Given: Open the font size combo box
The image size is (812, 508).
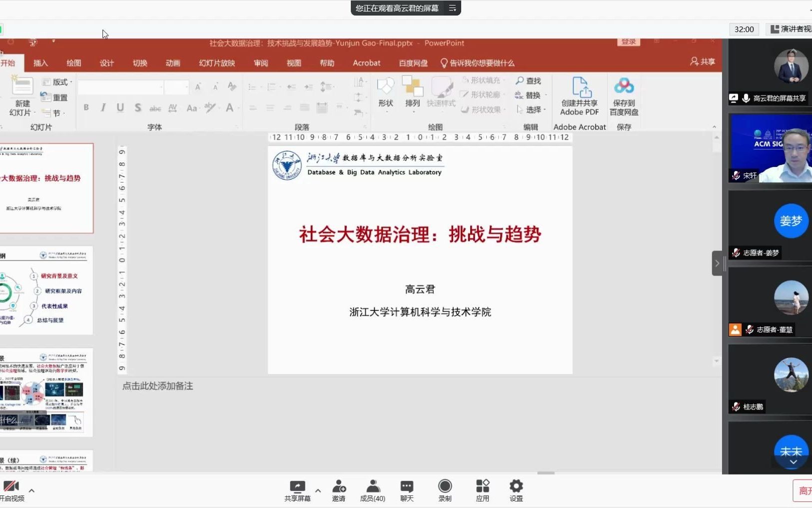Looking at the screenshot, I should 176,87.
